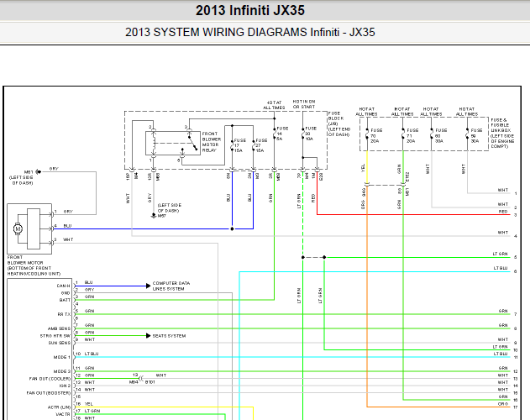Click the FUSE 27 15A fuse symbol
530x420 pixels.
pos(254,145)
